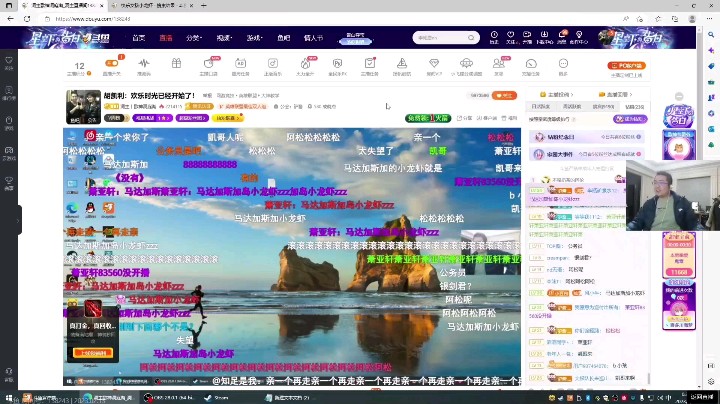Click the orange POB client button
Image resolution: width=720 pixels, height=404 pixels.
[626, 66]
